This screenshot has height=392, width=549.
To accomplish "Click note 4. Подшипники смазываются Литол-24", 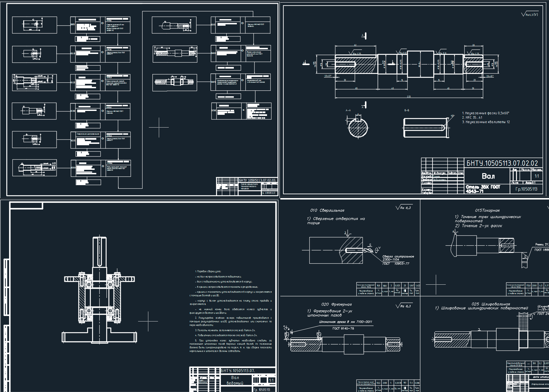I will pos(226,335).
